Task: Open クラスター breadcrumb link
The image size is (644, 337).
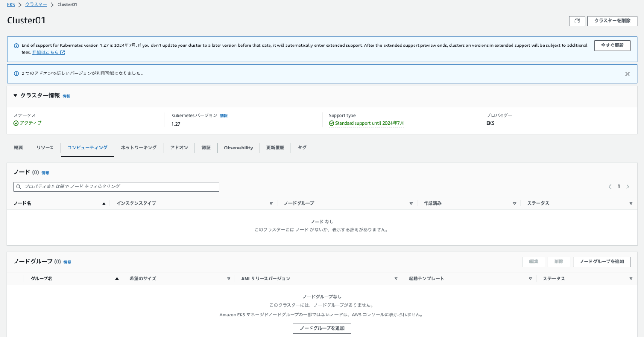Action: [36, 5]
